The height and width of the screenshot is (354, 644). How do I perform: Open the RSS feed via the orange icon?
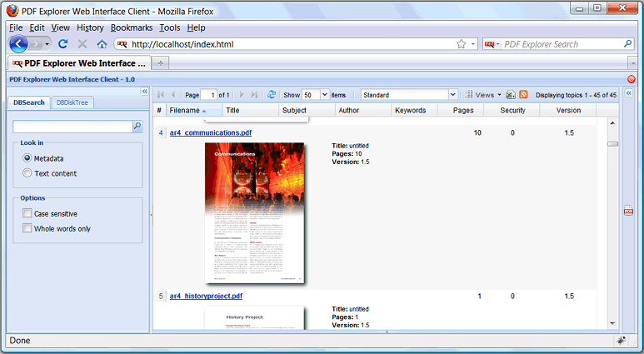click(x=523, y=95)
